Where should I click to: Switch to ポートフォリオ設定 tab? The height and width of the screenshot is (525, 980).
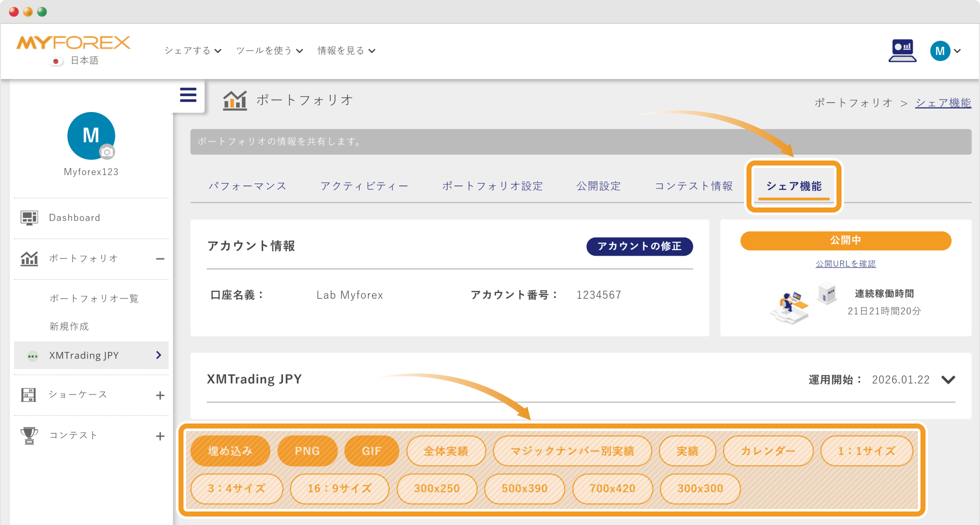(492, 186)
